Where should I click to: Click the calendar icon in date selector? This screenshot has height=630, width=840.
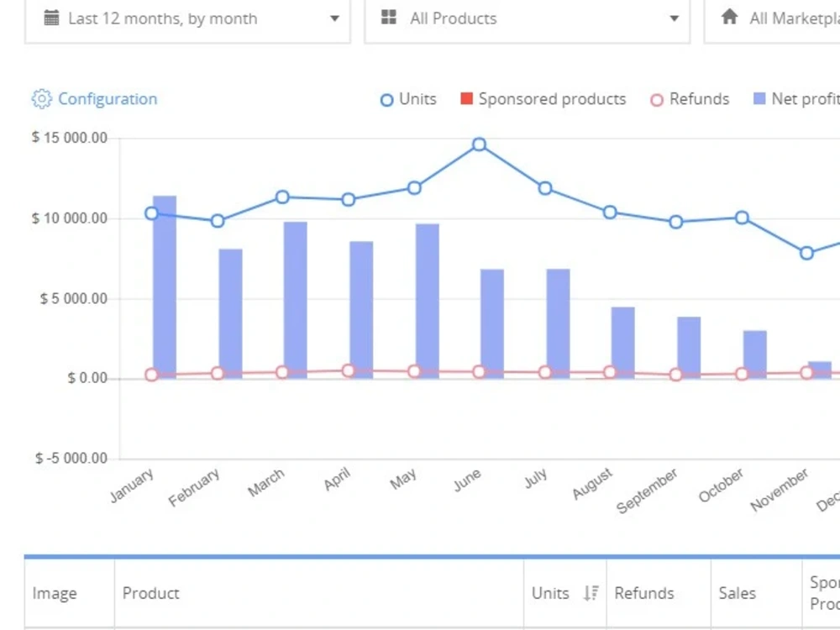[x=51, y=18]
